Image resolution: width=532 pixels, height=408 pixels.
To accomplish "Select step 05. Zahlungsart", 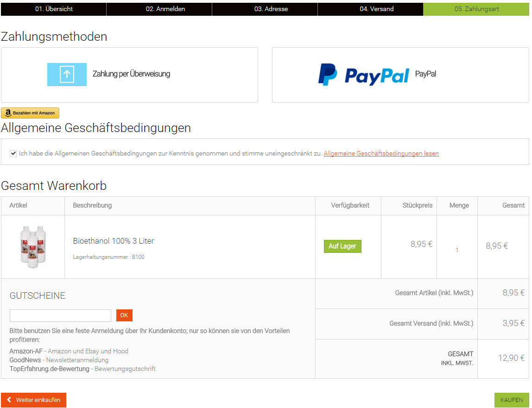I will (476, 9).
